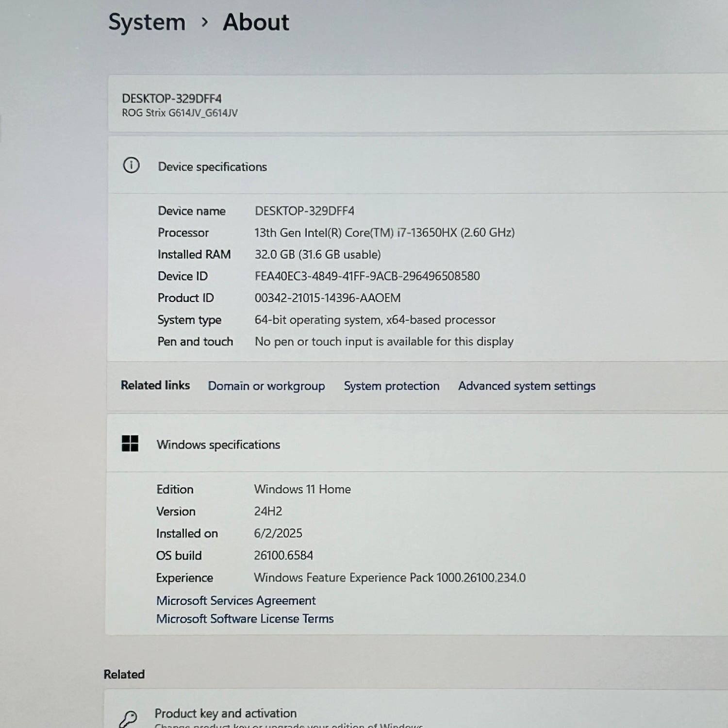
Task: Select the Pen and touch value text
Action: [x=384, y=342]
